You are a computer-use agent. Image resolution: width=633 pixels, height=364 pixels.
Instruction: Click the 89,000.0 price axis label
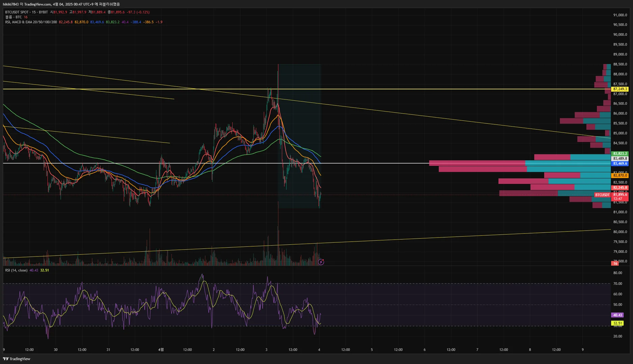click(x=620, y=55)
